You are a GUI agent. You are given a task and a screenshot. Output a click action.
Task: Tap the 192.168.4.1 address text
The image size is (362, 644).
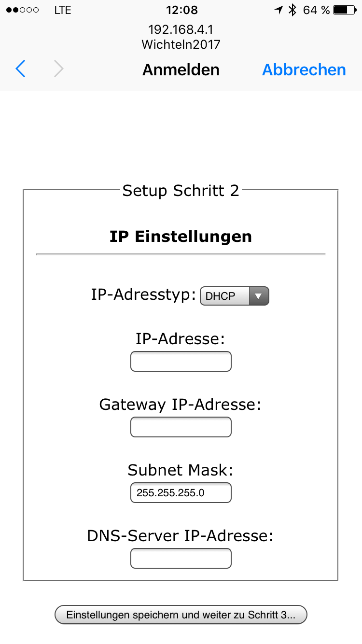(x=181, y=30)
